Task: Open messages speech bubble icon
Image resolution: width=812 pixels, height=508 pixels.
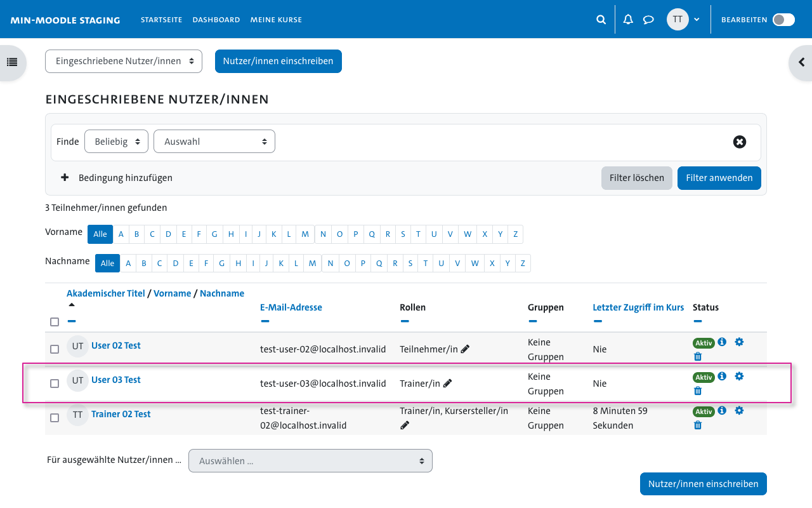Action: pos(648,20)
